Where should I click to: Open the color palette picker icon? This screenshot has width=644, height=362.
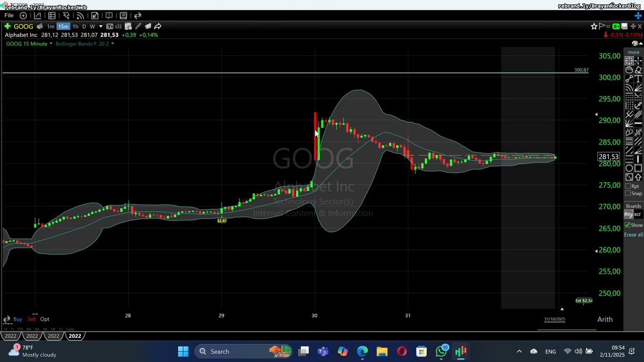click(x=635, y=43)
